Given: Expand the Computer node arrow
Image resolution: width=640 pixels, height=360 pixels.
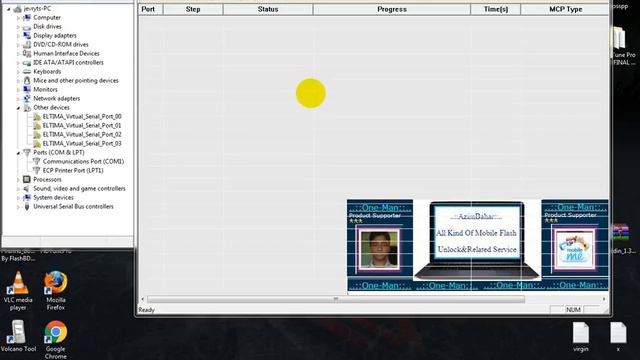Looking at the screenshot, I should point(18,18).
